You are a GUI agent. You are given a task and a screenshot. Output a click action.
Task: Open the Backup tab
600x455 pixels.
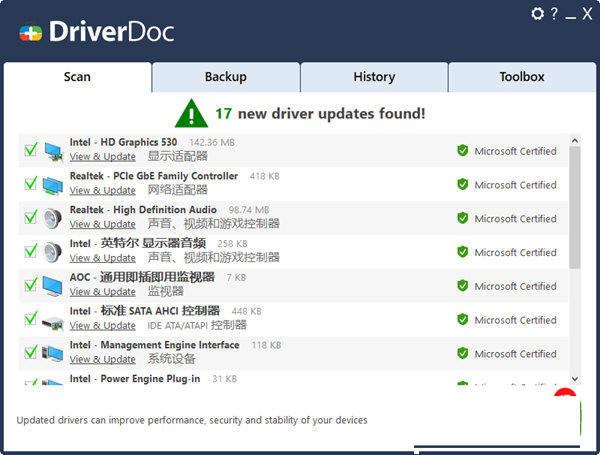(226, 77)
